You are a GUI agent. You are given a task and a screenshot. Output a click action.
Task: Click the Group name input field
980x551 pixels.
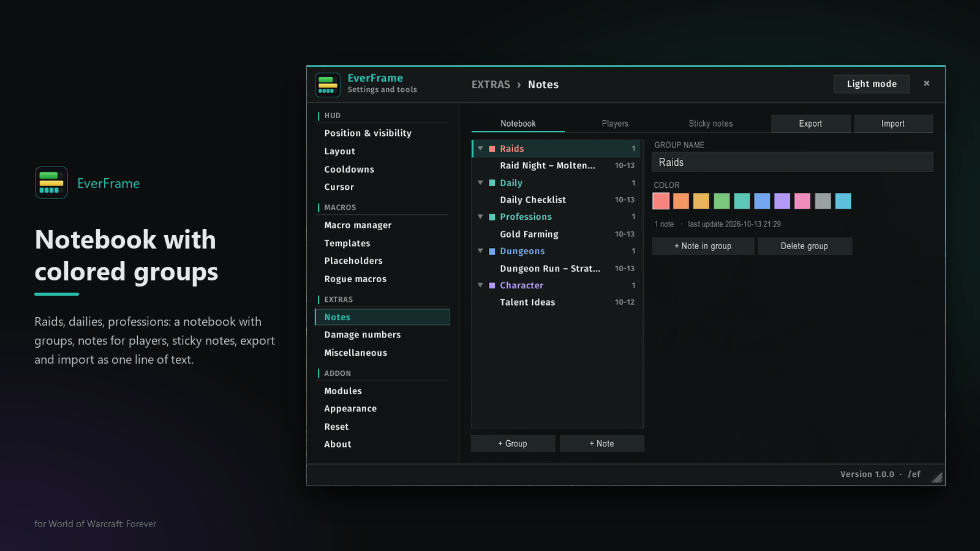click(793, 162)
